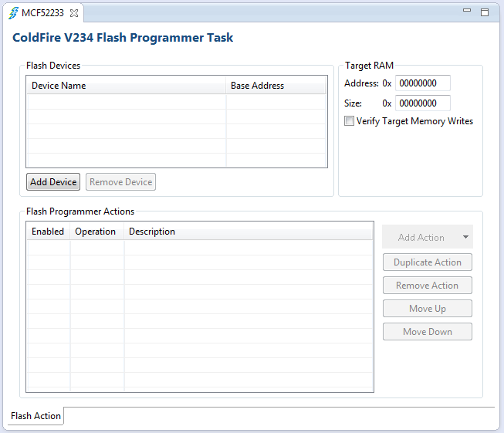Image resolution: width=504 pixels, height=433 pixels.
Task: Click the Add Device button
Action: [x=53, y=182]
